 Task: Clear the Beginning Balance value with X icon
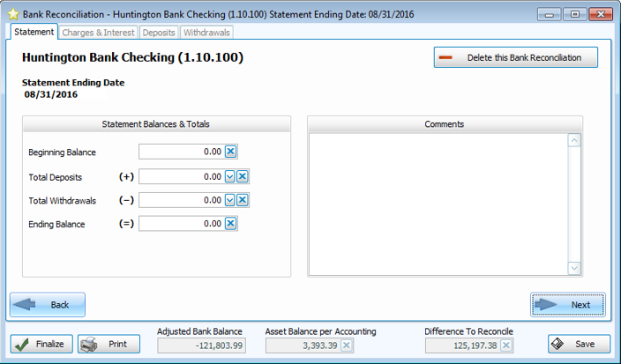[230, 152]
